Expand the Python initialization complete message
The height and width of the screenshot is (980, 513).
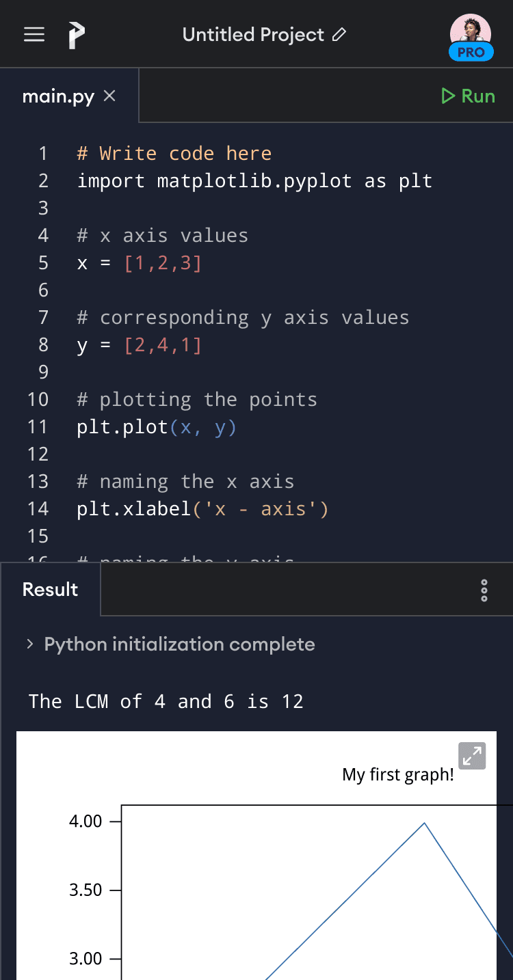tap(171, 644)
